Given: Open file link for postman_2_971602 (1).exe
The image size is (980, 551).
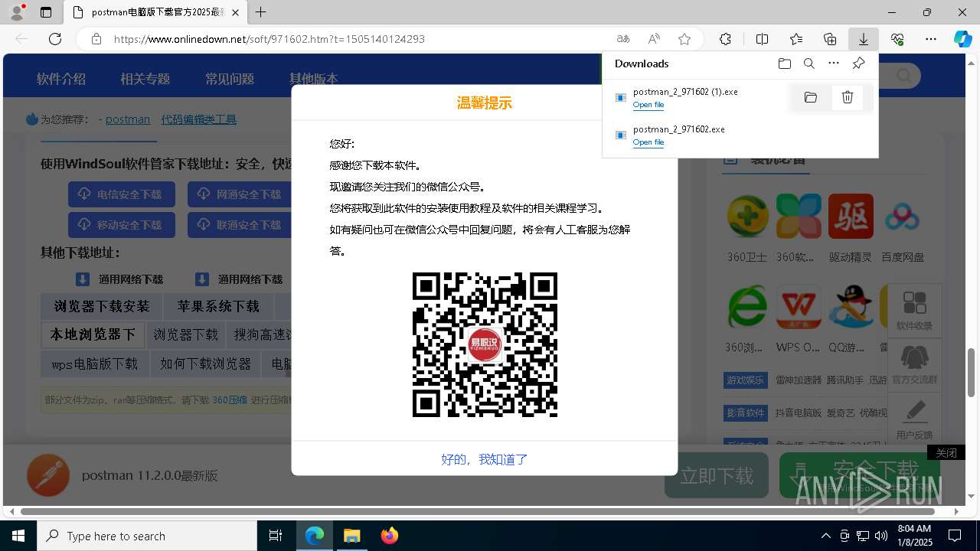Looking at the screenshot, I should 648,105.
